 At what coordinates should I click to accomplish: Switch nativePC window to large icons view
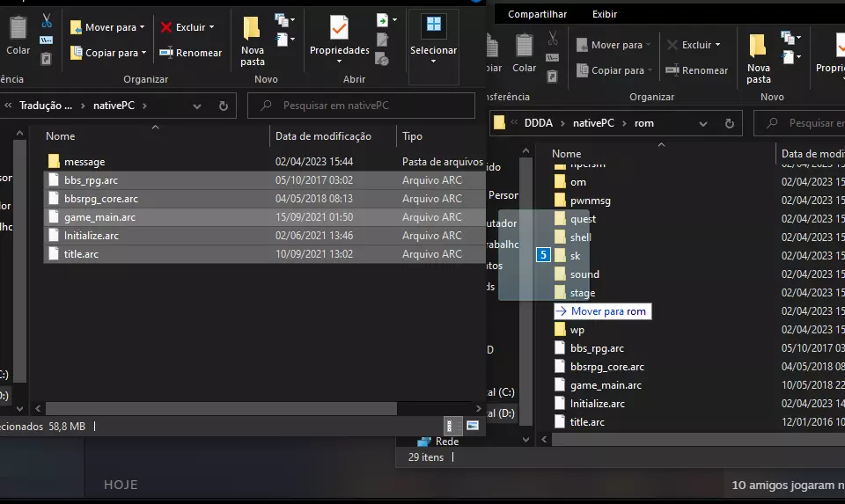(x=473, y=426)
